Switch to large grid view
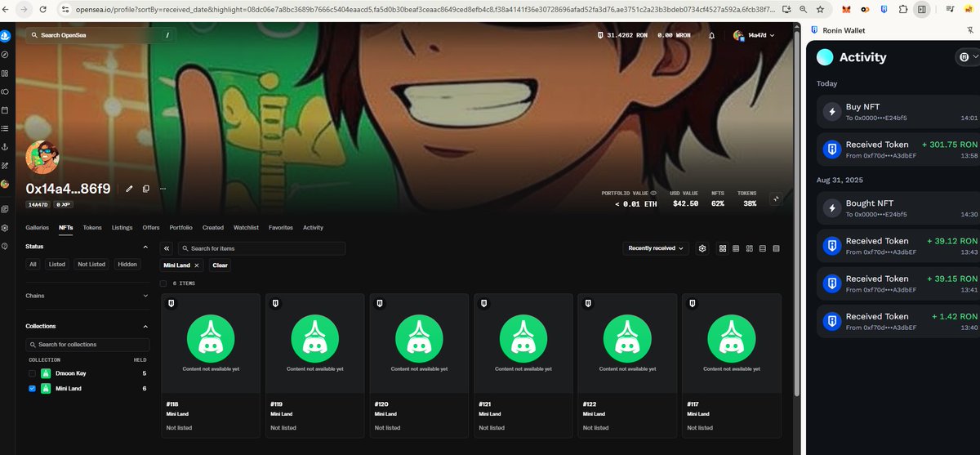This screenshot has width=980, height=455. pos(723,248)
